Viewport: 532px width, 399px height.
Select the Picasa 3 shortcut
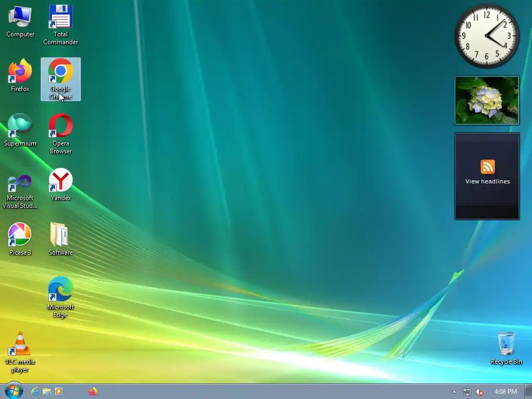(20, 239)
